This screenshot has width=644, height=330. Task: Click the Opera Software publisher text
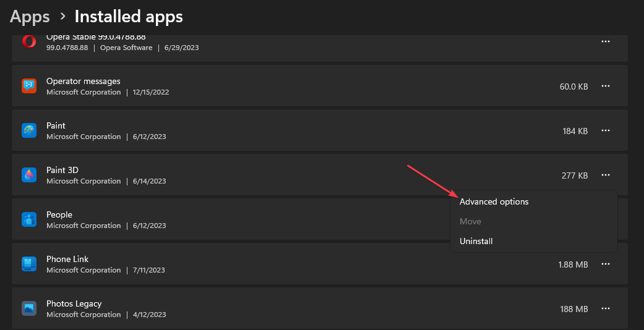tap(126, 48)
